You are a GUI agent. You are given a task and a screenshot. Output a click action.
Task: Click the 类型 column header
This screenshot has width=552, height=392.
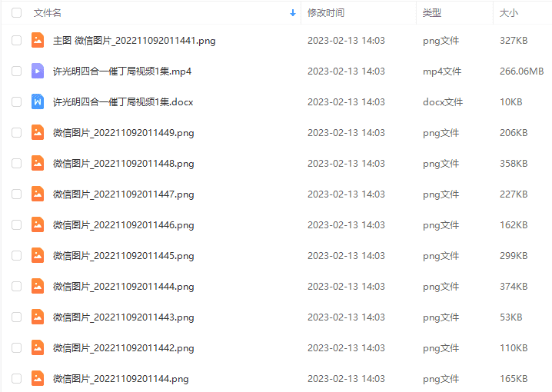431,13
